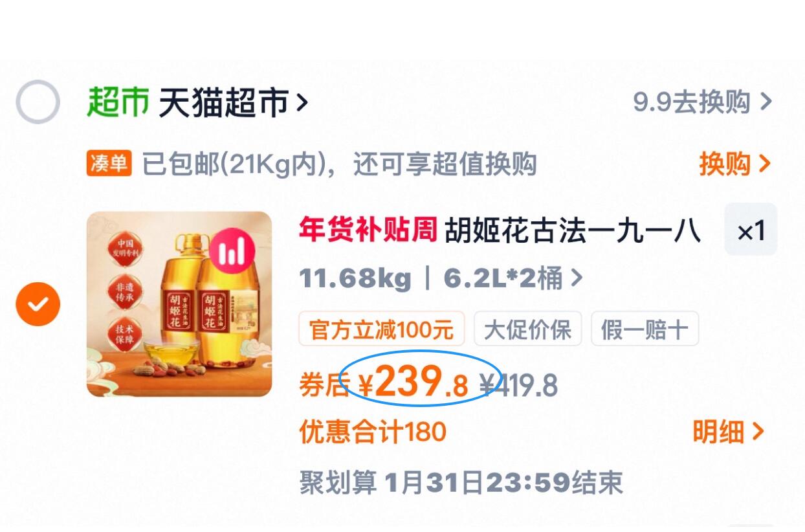Tap the 官方立减100元 discount tag

pyautogui.click(x=382, y=329)
